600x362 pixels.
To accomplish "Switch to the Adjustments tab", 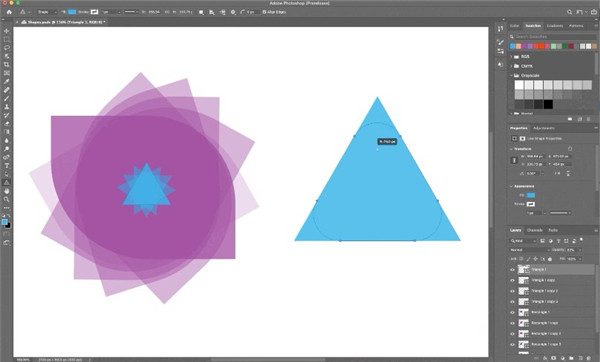I will click(x=544, y=128).
